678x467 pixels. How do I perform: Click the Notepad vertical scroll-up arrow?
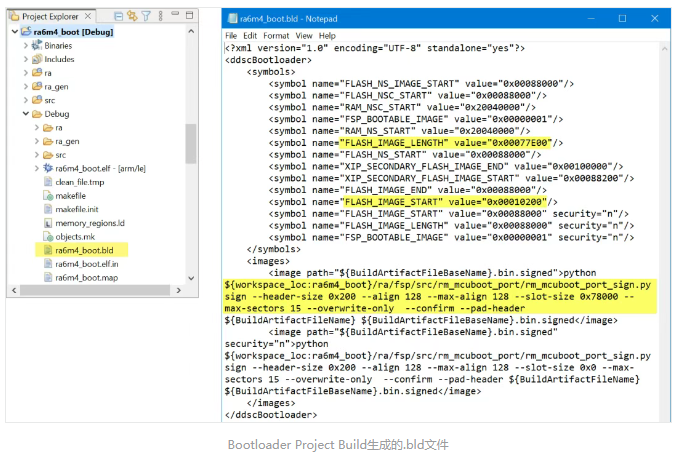tap(665, 49)
